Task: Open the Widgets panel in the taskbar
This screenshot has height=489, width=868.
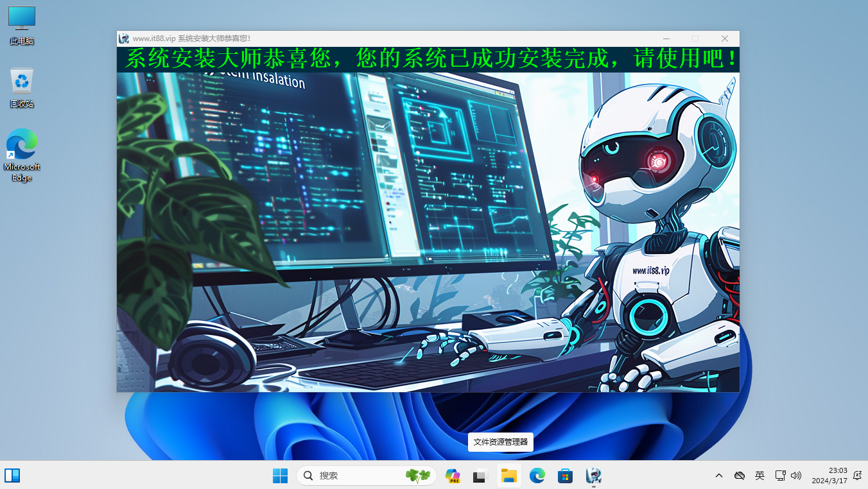Action: pos(12,476)
